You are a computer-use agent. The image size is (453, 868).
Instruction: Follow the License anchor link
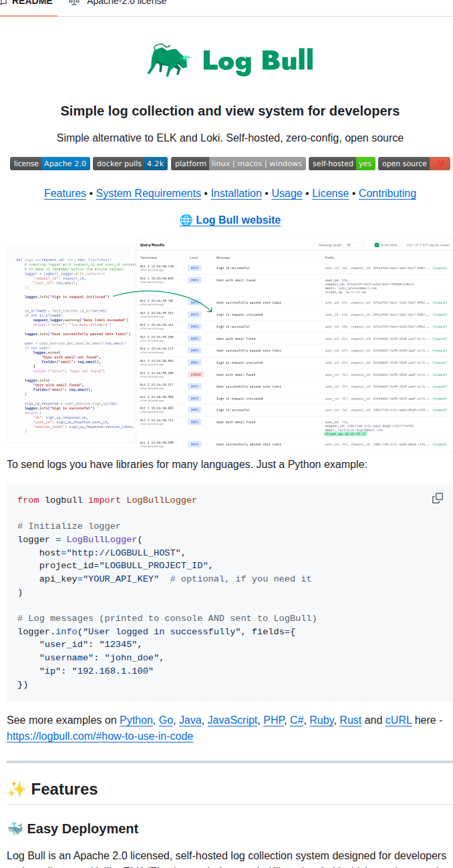(331, 194)
